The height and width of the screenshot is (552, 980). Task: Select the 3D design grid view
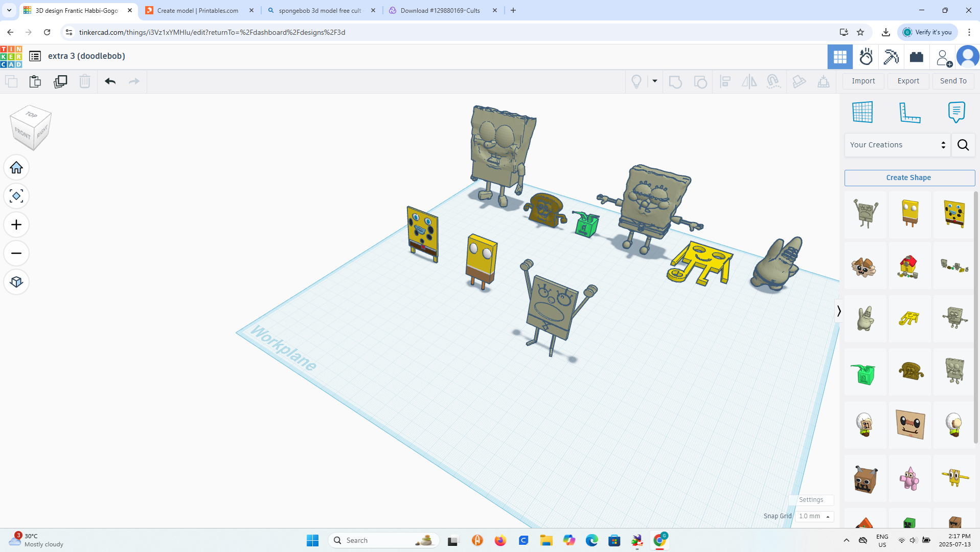pos(840,57)
